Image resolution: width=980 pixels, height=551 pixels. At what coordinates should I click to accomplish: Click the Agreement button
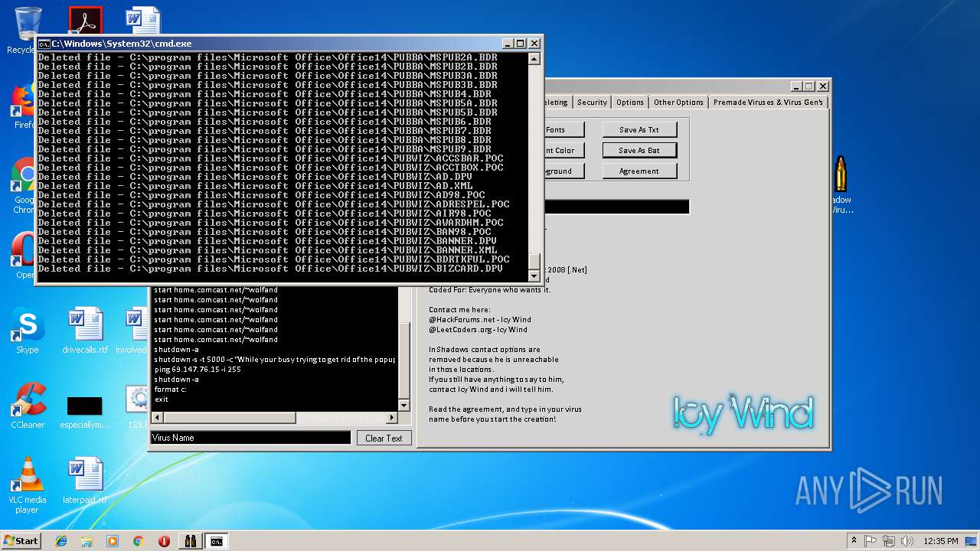coord(639,171)
